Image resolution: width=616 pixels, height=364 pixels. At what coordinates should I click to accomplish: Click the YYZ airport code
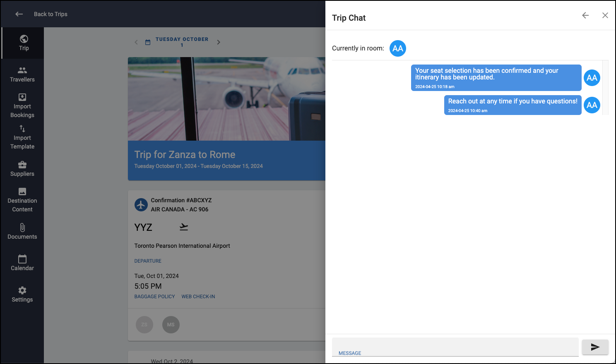(x=143, y=227)
